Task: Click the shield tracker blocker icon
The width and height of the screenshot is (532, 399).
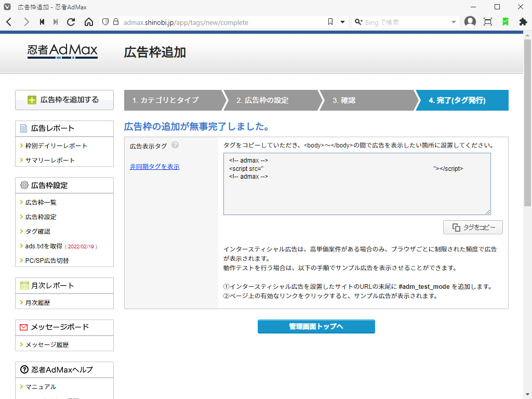Action: point(105,22)
